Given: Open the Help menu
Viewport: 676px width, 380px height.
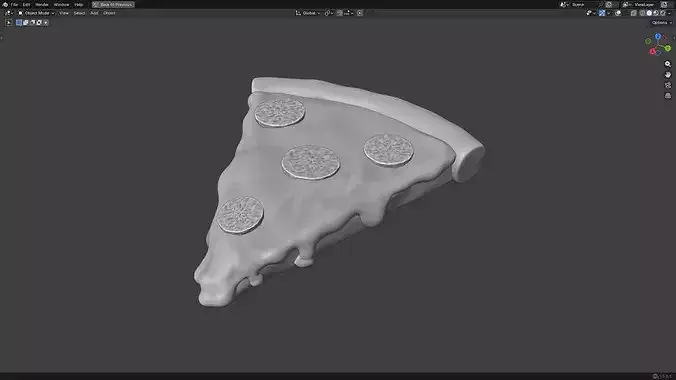Looking at the screenshot, I should pos(78,4).
